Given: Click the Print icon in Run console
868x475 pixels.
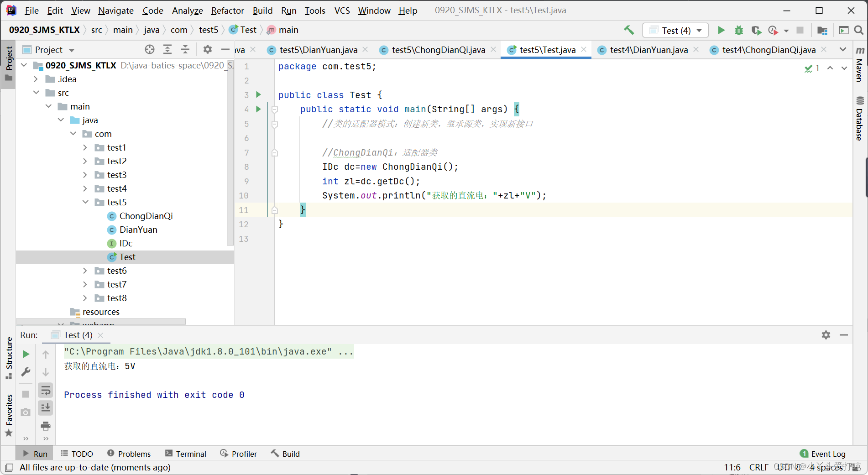Looking at the screenshot, I should pyautogui.click(x=46, y=426).
